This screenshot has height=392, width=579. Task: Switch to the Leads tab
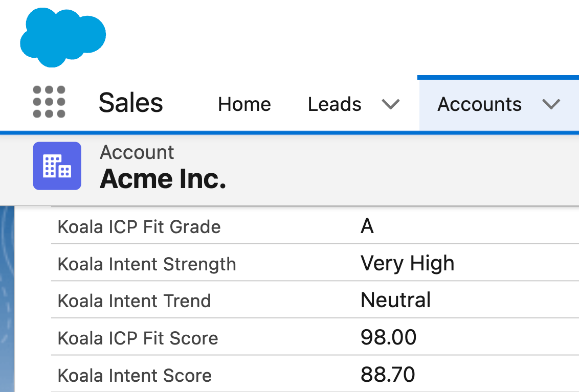pos(335,104)
